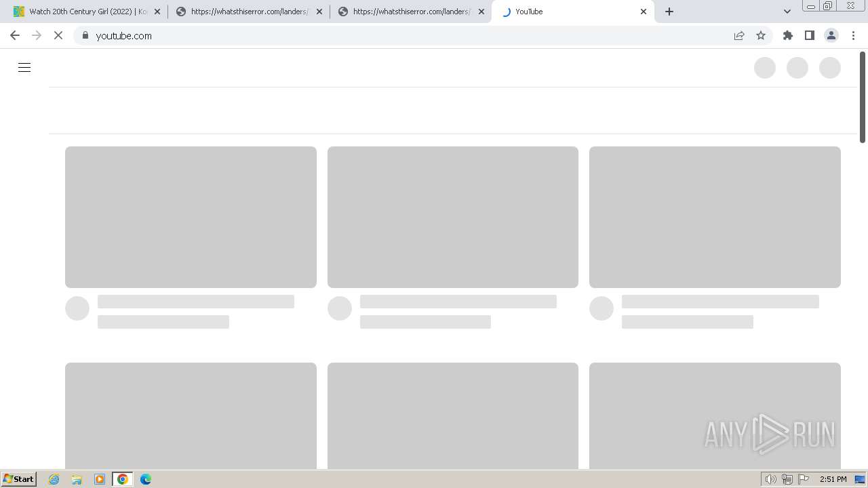868x488 pixels.
Task: Close the Watch 20th Century Girl tab
Action: (x=157, y=12)
